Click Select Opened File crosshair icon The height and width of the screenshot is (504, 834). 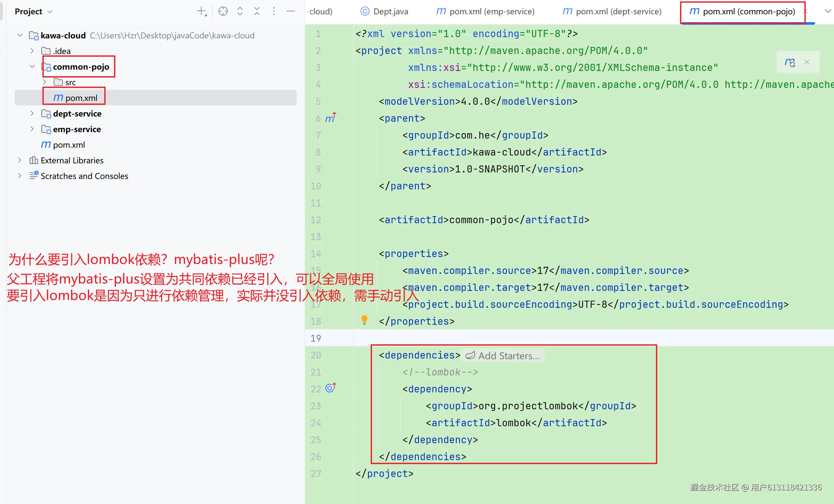tap(223, 11)
